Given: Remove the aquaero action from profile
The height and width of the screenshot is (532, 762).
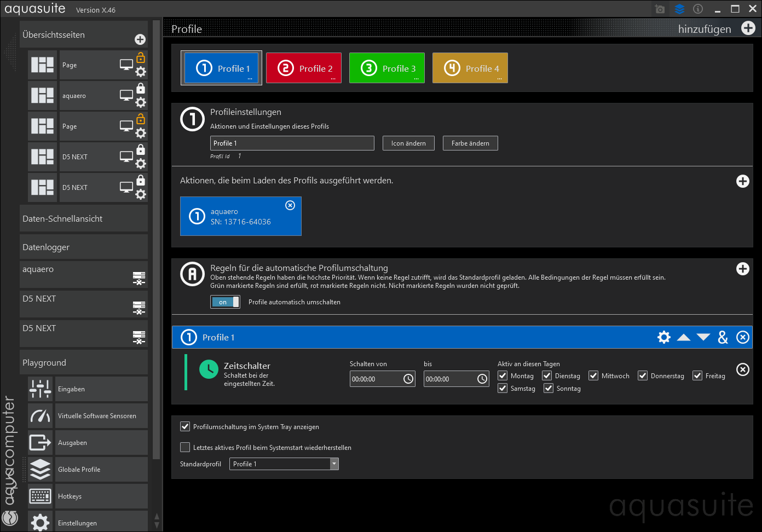Looking at the screenshot, I should tap(290, 205).
